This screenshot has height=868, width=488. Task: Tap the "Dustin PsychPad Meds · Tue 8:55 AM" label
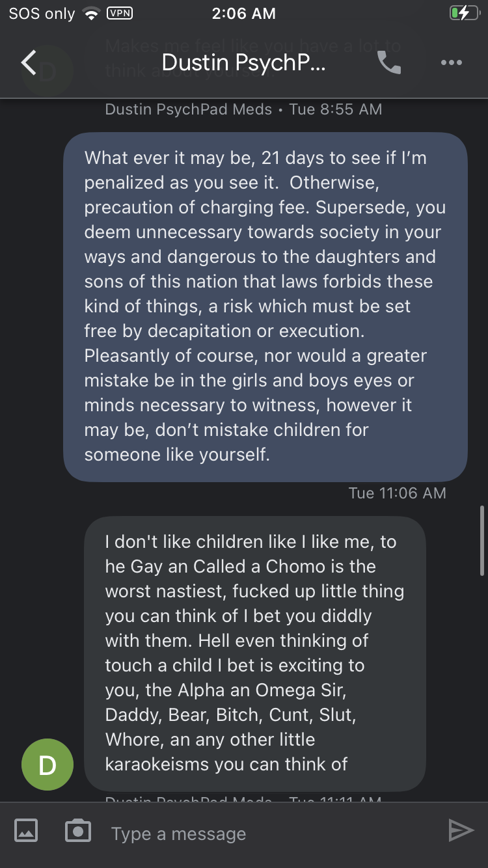(x=243, y=109)
